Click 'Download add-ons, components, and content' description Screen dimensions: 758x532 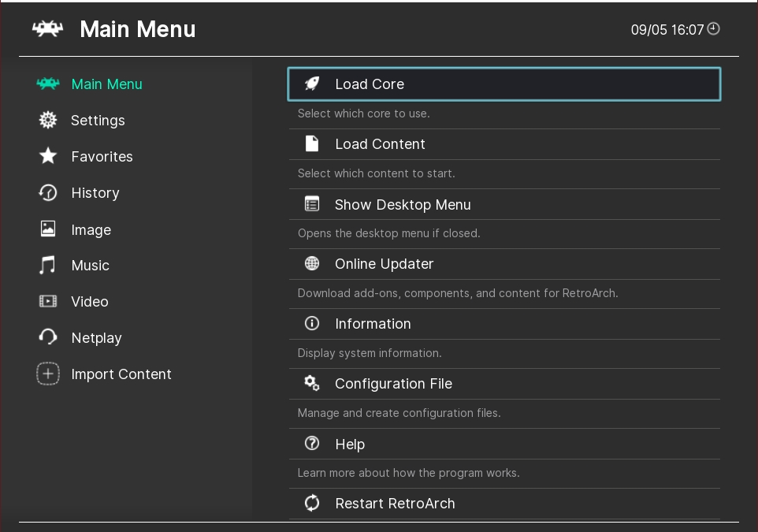tap(458, 293)
